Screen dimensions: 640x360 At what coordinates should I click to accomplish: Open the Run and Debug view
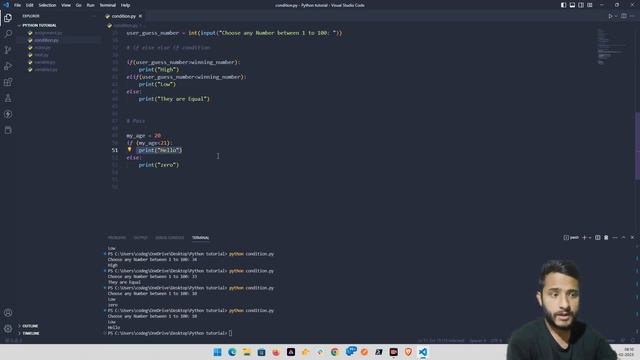(8, 66)
